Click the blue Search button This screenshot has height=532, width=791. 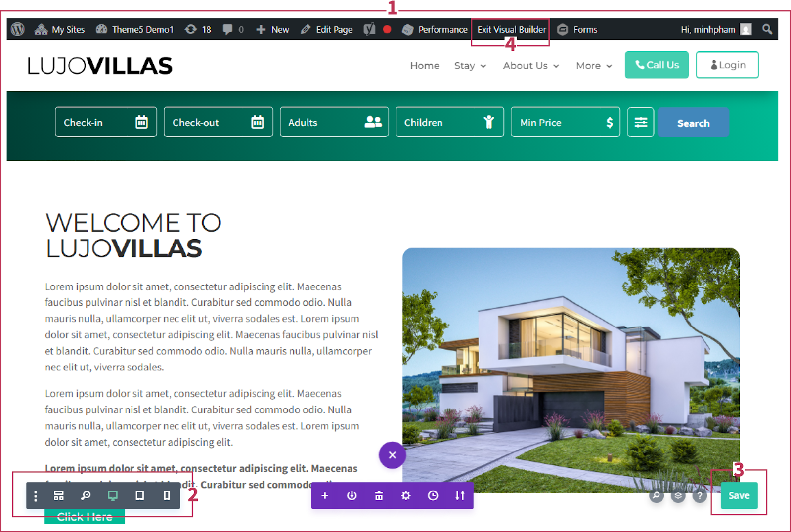coord(693,123)
